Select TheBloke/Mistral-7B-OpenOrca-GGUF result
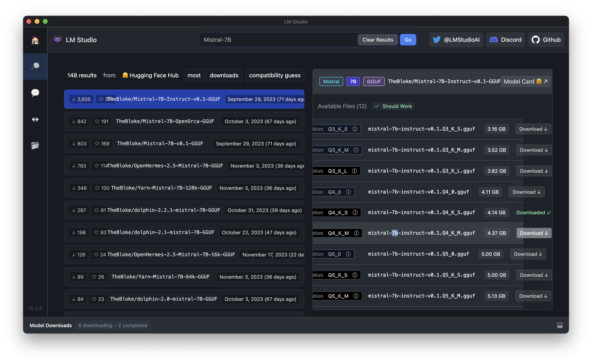This screenshot has height=364, width=592. (184, 121)
